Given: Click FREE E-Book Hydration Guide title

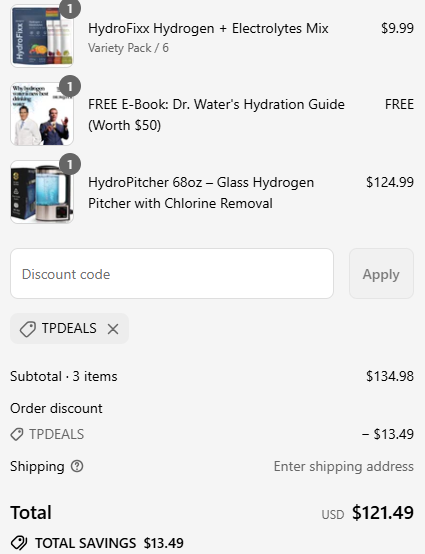Looking at the screenshot, I should pos(216,114).
